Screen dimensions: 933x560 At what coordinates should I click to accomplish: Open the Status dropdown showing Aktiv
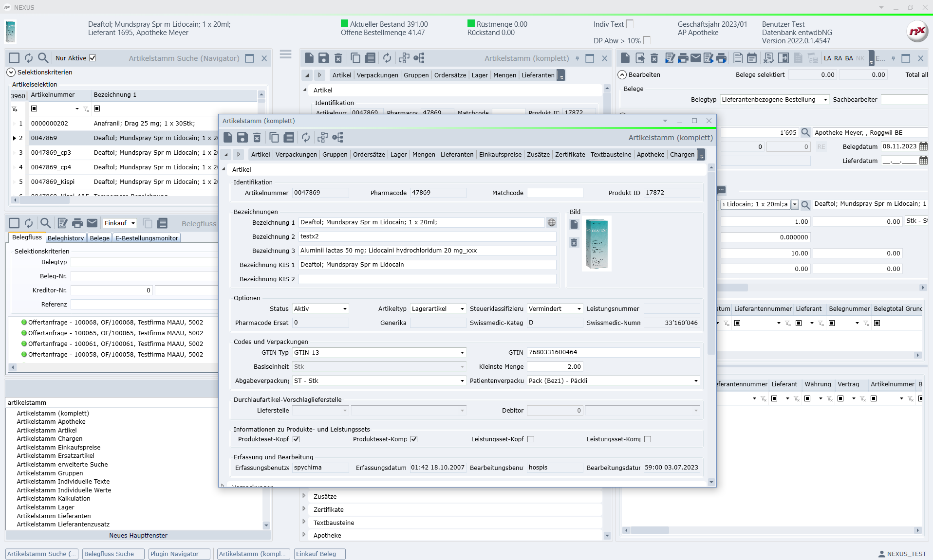[345, 309]
